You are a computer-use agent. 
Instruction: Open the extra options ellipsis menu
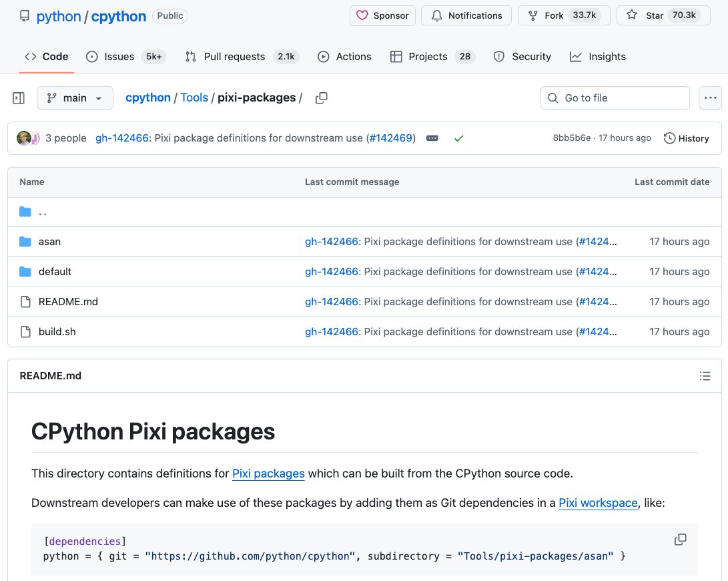pos(710,98)
